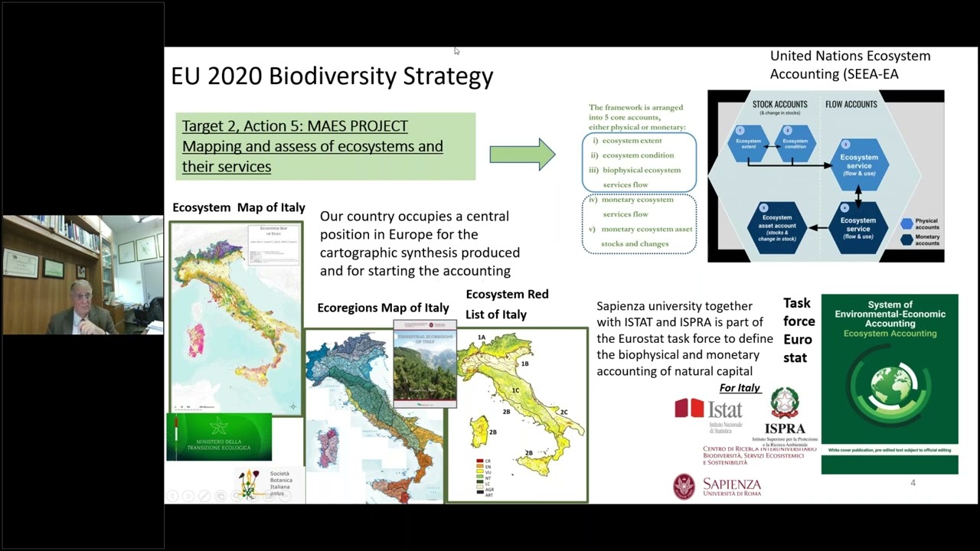Click the Sapienza Università di Roma logo

(x=717, y=487)
